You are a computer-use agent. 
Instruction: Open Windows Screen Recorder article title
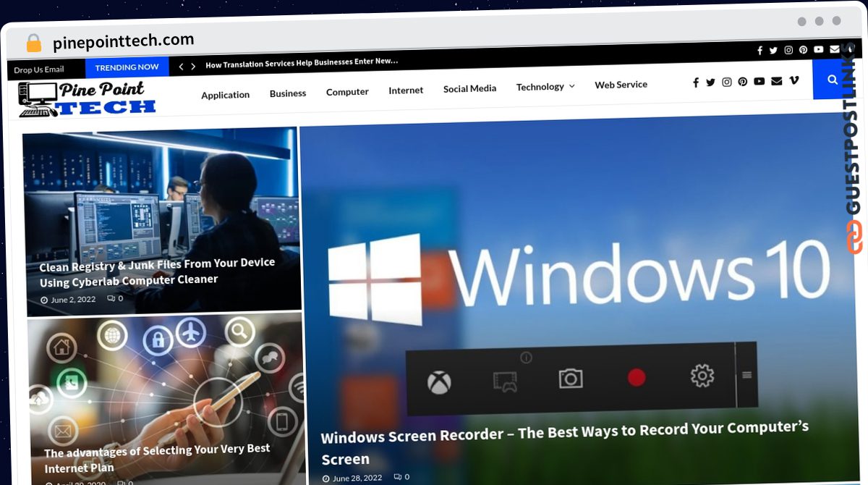(x=564, y=442)
